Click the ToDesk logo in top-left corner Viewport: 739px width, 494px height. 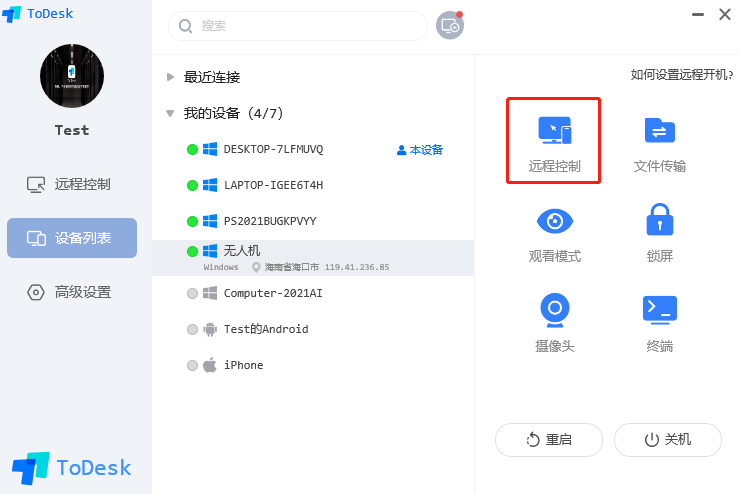coord(38,14)
